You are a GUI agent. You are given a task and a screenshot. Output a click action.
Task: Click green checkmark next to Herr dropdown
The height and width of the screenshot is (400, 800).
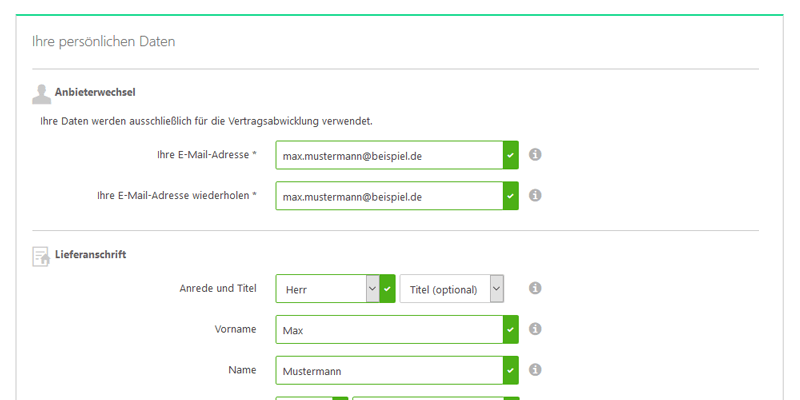point(387,289)
